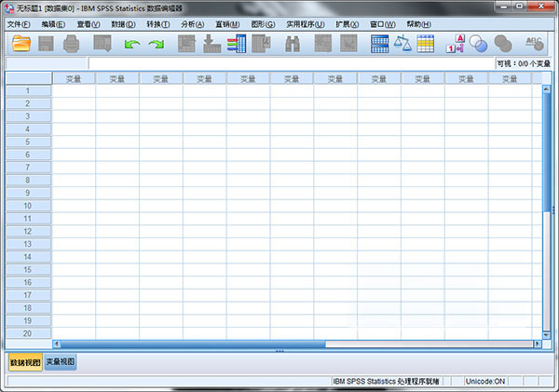Viewport: 559px width, 392px height.
Task: Select the 数据视图 tab
Action: (25, 362)
